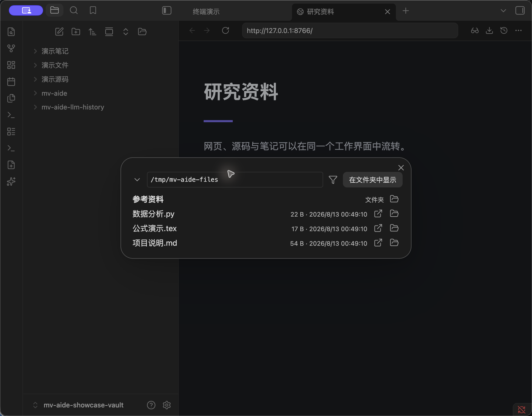Click the filter funnel icon
Screen dimensions: 532x416
click(x=333, y=180)
